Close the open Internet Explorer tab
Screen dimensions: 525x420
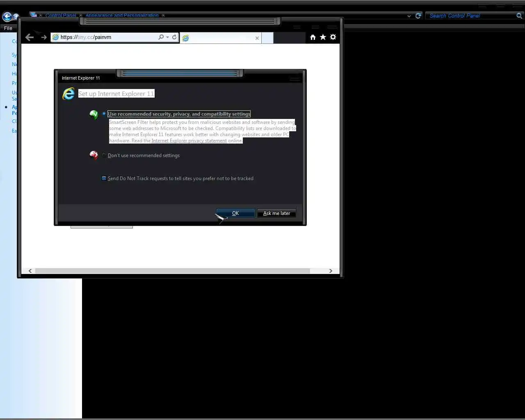[257, 38]
